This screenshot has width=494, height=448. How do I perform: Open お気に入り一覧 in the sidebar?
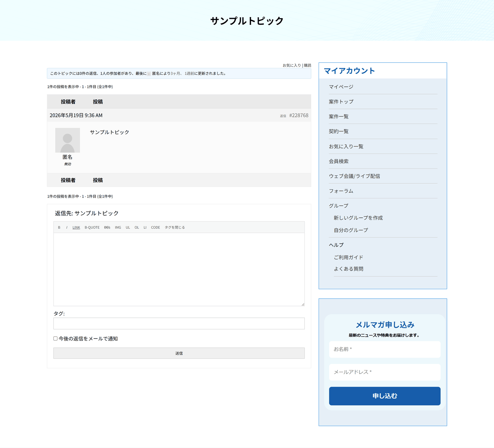(x=346, y=147)
